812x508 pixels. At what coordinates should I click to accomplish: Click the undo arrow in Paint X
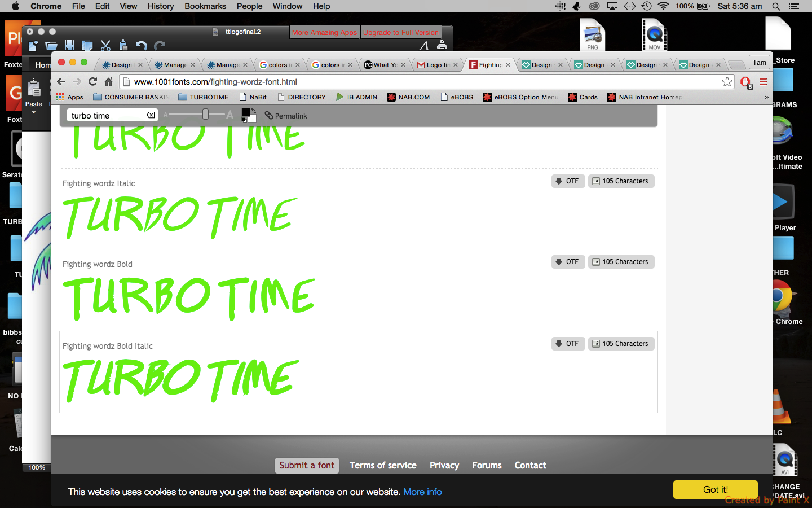pyautogui.click(x=142, y=46)
